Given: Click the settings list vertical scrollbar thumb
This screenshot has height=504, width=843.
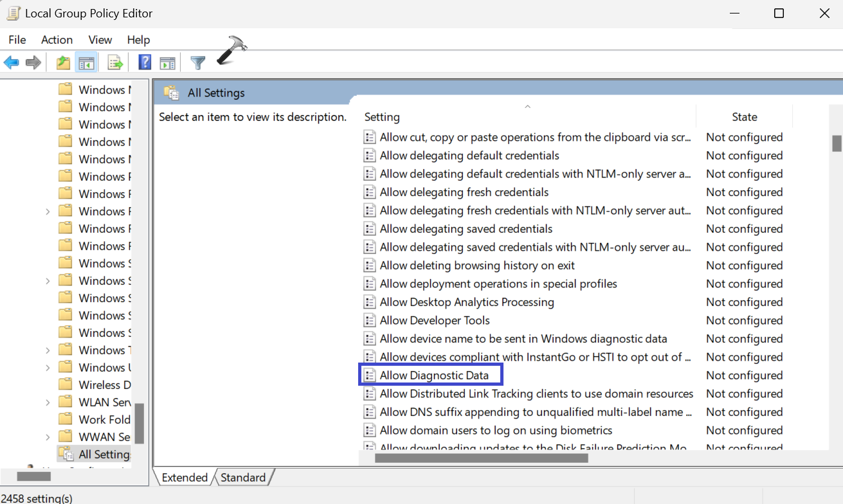Looking at the screenshot, I should click(837, 143).
